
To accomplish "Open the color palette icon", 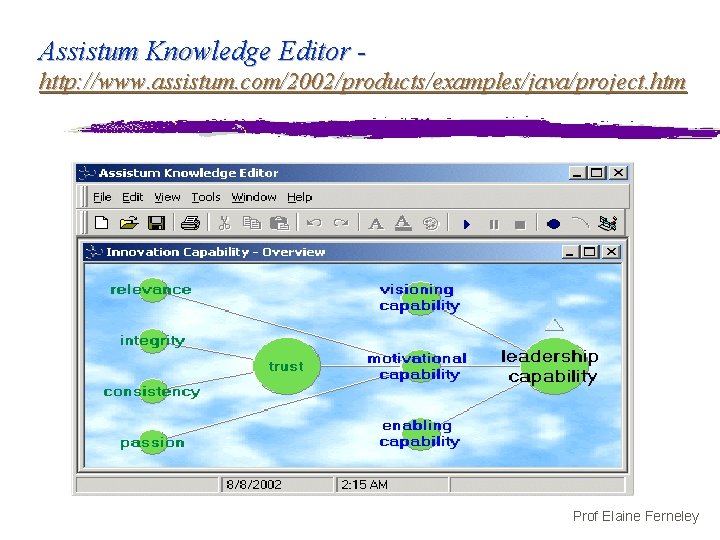I will point(430,224).
